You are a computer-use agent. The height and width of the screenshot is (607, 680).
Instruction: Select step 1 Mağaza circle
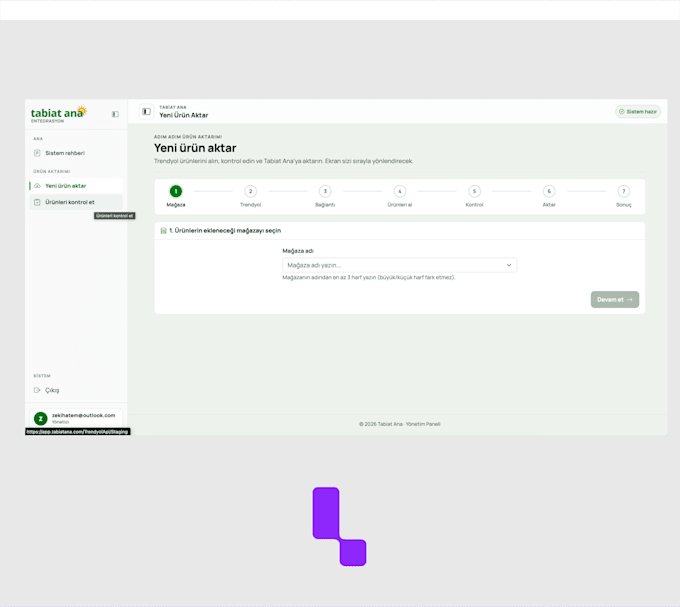[x=176, y=191]
